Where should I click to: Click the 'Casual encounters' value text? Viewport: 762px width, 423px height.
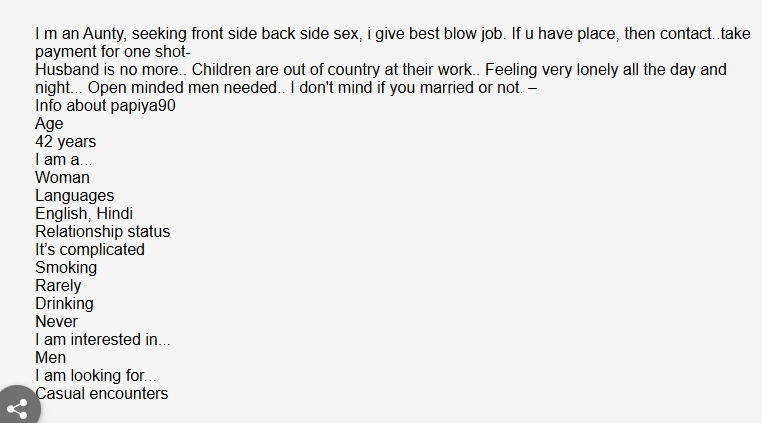click(102, 393)
